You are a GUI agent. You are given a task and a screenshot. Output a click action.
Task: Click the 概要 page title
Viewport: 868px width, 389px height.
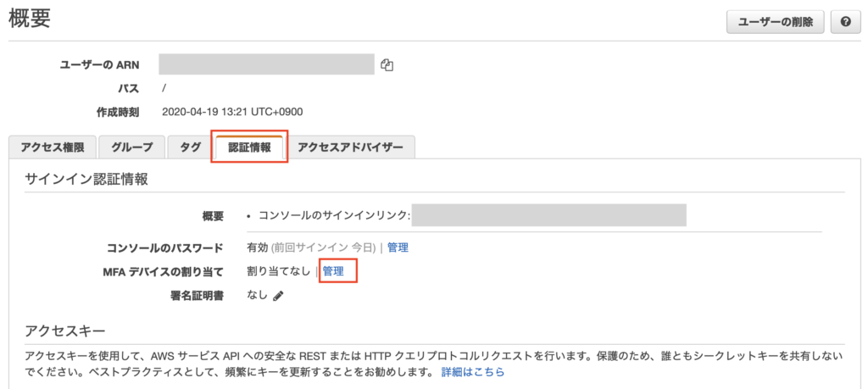(31, 21)
